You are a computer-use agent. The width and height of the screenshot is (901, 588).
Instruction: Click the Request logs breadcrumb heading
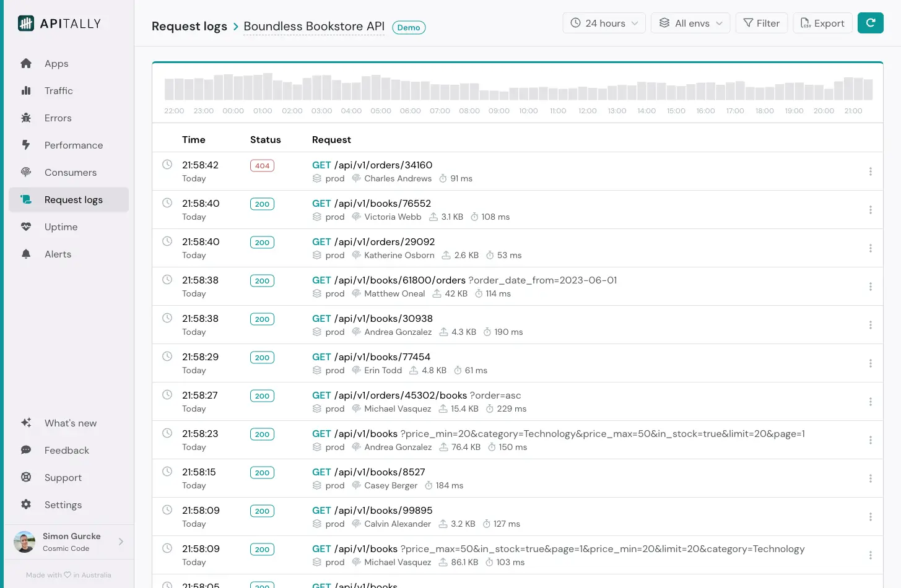pyautogui.click(x=189, y=27)
